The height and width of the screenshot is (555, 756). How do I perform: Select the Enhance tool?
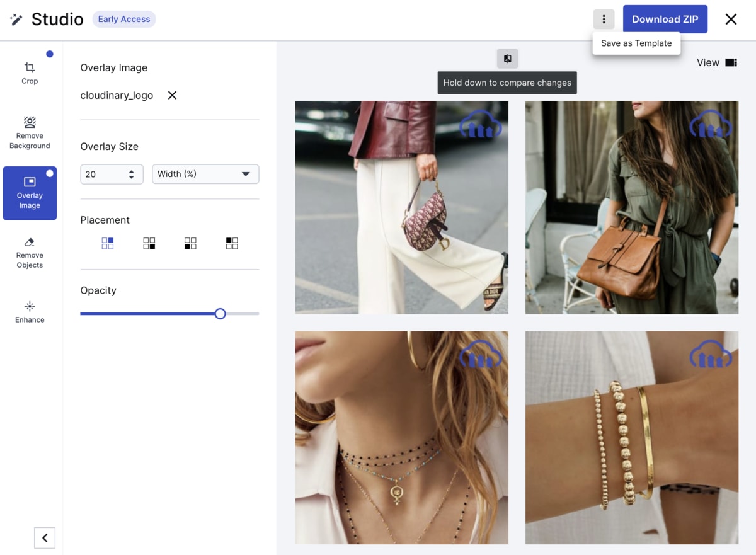(30, 312)
